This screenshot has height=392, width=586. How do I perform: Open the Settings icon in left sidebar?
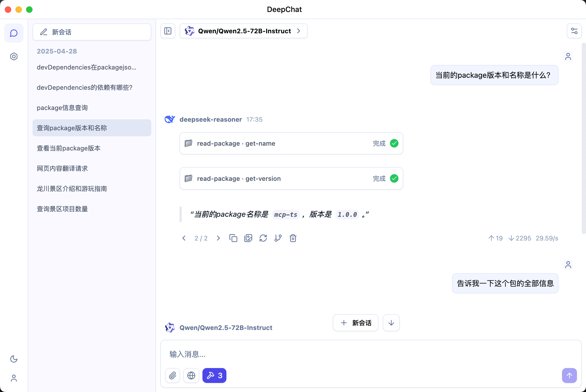pos(14,56)
